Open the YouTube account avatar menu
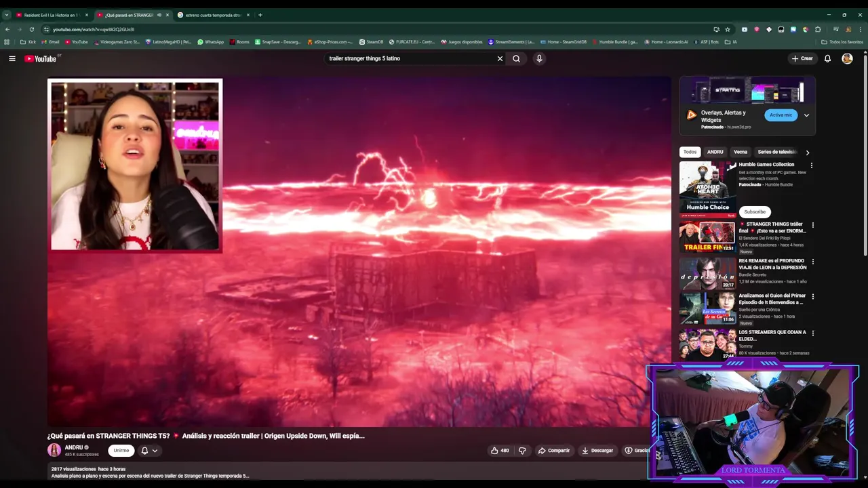The width and height of the screenshot is (868, 488). pyautogui.click(x=847, y=59)
